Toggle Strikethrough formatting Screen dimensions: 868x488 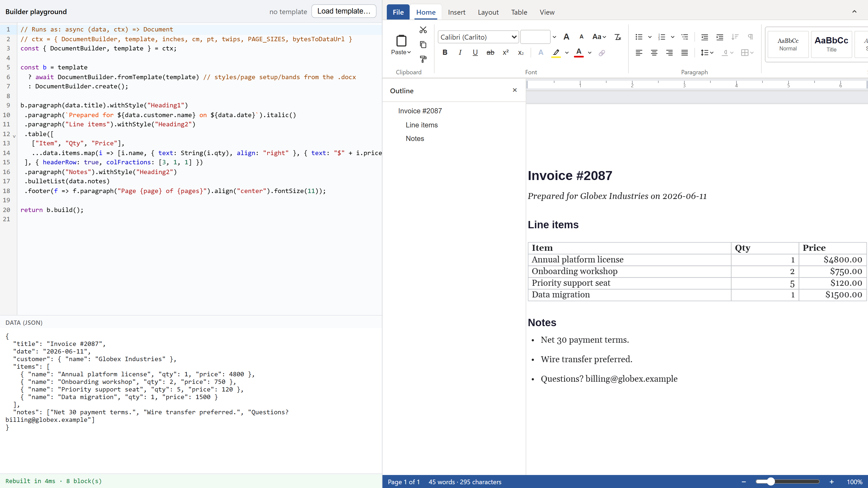point(490,53)
